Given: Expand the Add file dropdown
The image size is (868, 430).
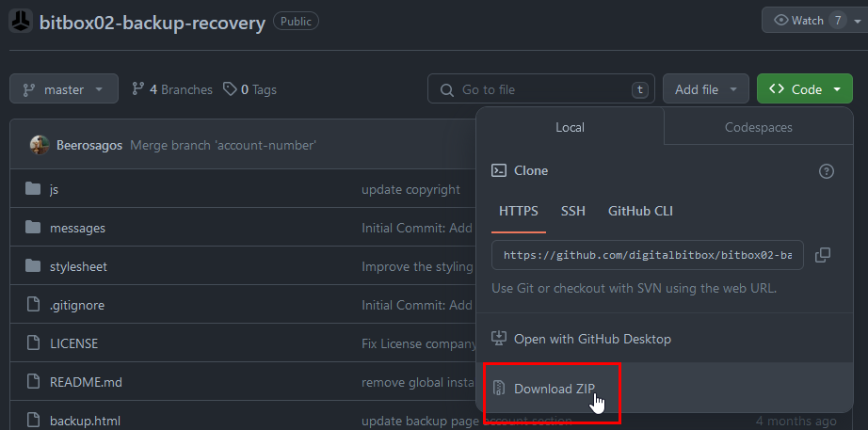Looking at the screenshot, I should tap(706, 89).
